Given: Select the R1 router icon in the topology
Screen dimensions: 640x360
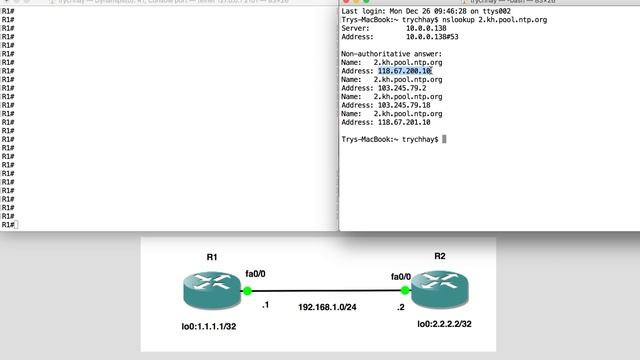Looking at the screenshot, I should coord(212,290).
